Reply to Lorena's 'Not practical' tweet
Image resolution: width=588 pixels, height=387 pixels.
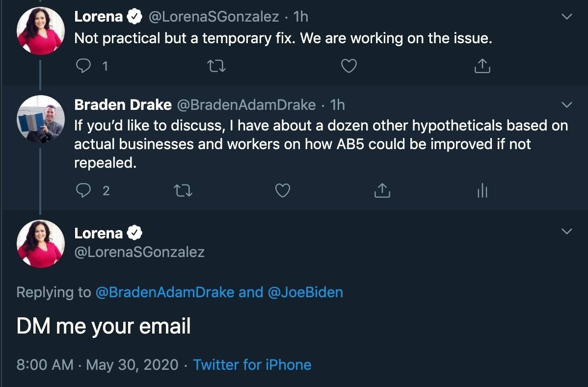click(83, 66)
